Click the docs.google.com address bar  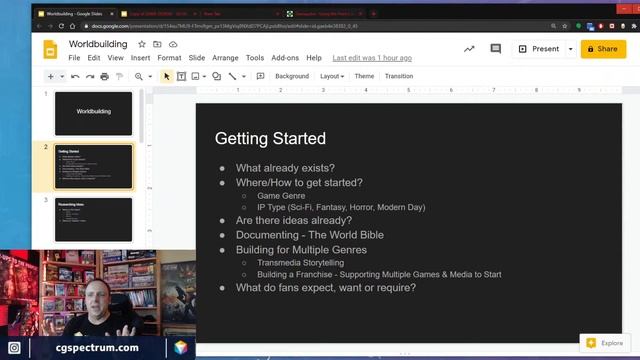(x=314, y=26)
